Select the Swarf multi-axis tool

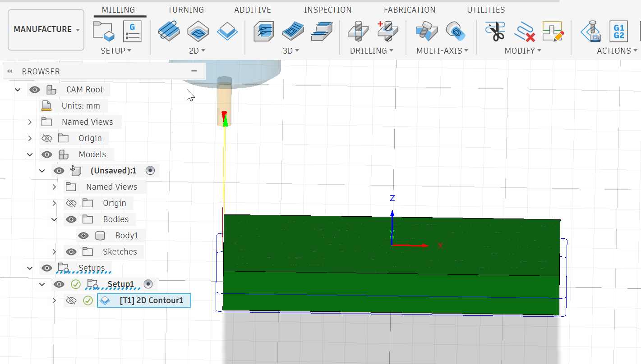pos(426,31)
